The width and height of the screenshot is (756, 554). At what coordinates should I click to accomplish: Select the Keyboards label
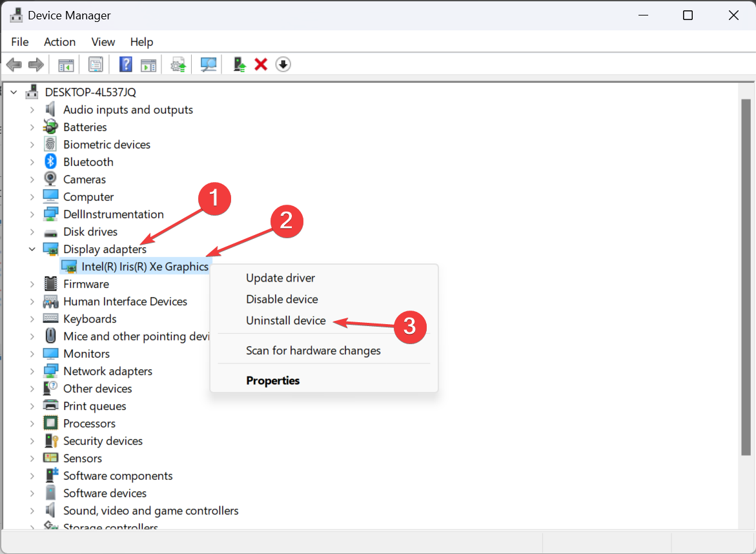coord(90,319)
